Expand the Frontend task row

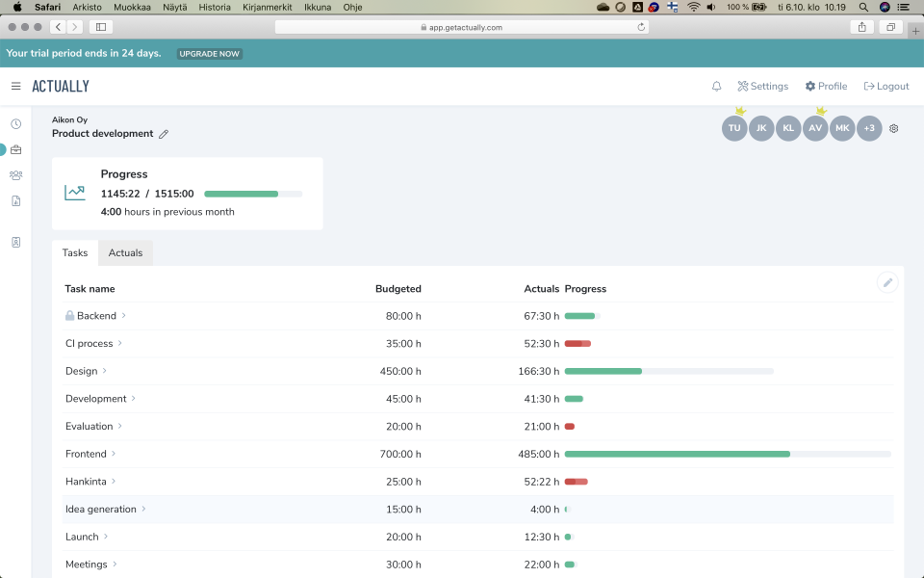(115, 454)
